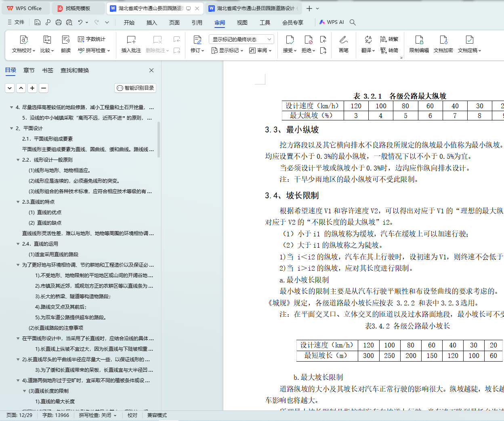Click the next change icon

[323, 51]
